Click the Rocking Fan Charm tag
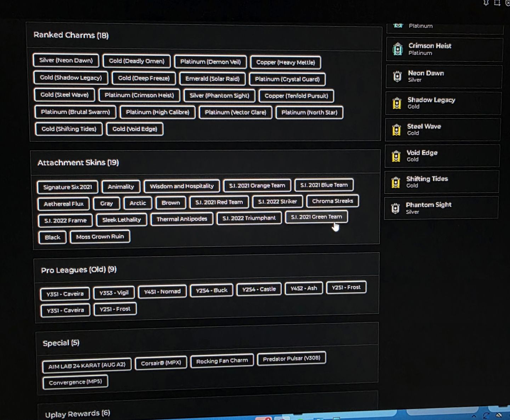The width and height of the screenshot is (510, 420). [222, 361]
